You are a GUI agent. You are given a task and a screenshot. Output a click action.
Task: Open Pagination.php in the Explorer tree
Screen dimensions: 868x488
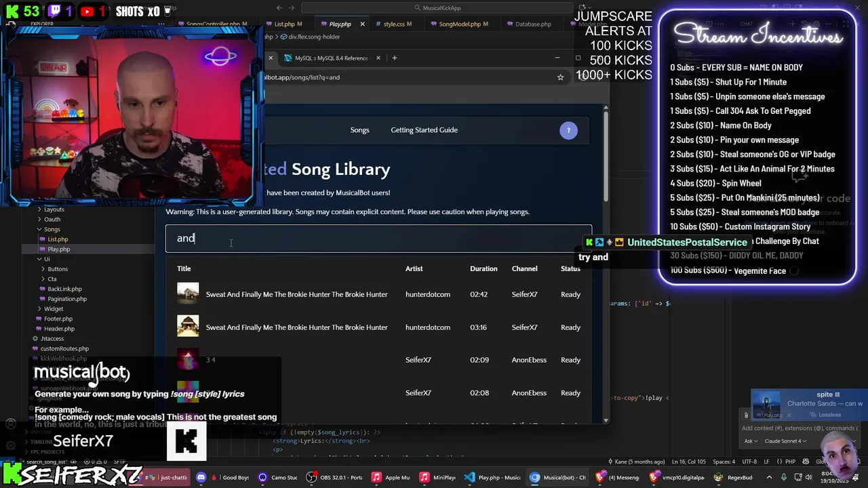pos(67,299)
